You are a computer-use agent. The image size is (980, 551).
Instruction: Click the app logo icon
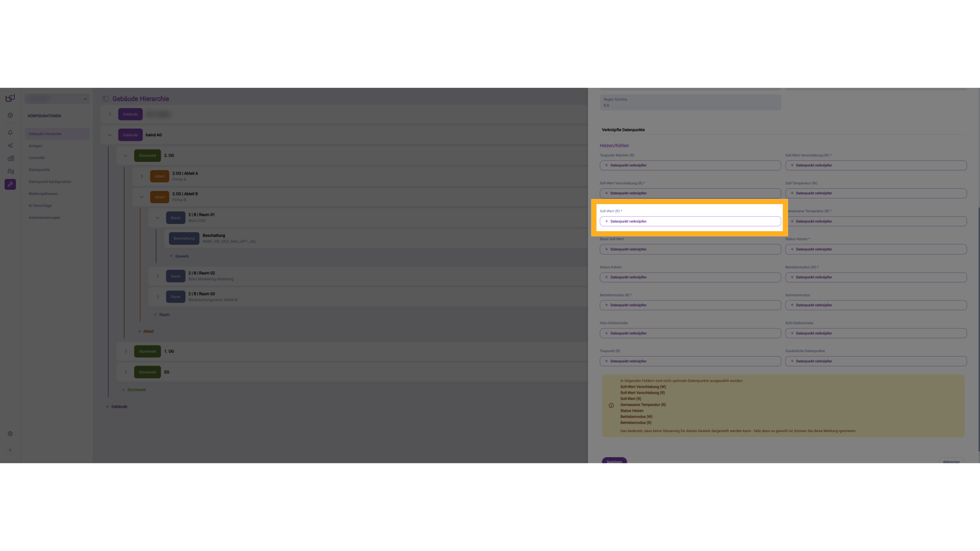point(10,98)
